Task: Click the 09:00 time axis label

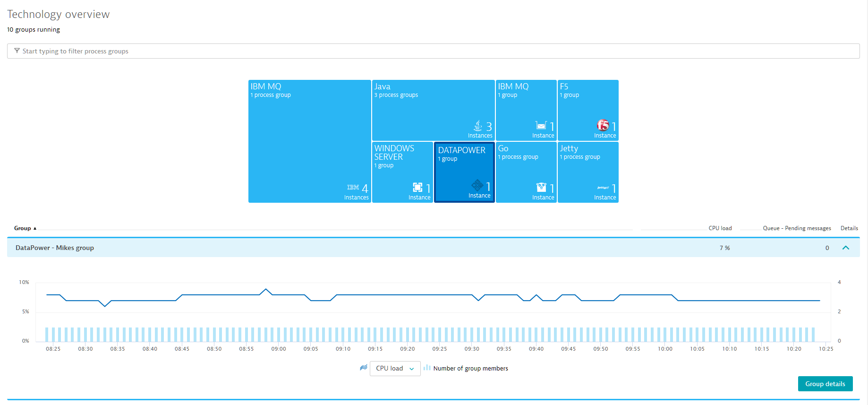Action: click(279, 349)
